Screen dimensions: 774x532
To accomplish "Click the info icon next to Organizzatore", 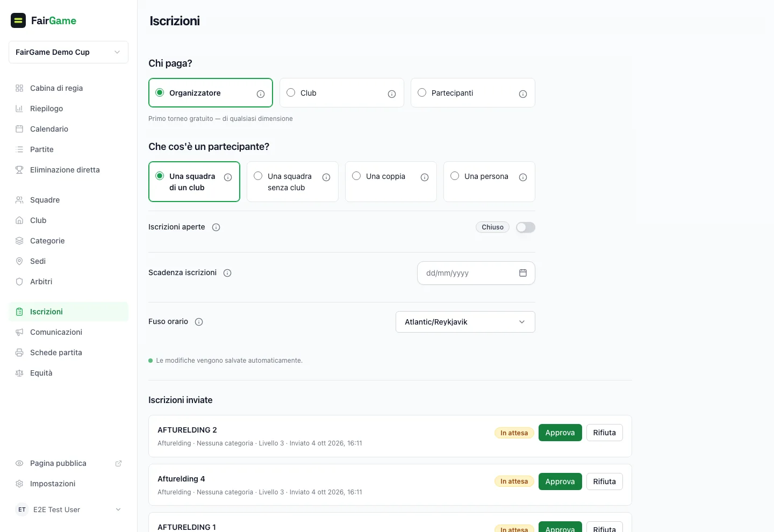I will (x=261, y=94).
